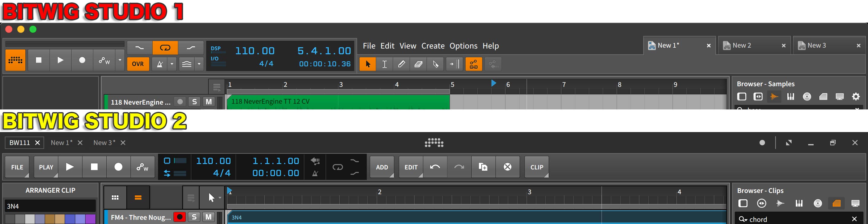The width and height of the screenshot is (868, 224).
Task: Close the New 2 project tab
Action: click(x=783, y=46)
